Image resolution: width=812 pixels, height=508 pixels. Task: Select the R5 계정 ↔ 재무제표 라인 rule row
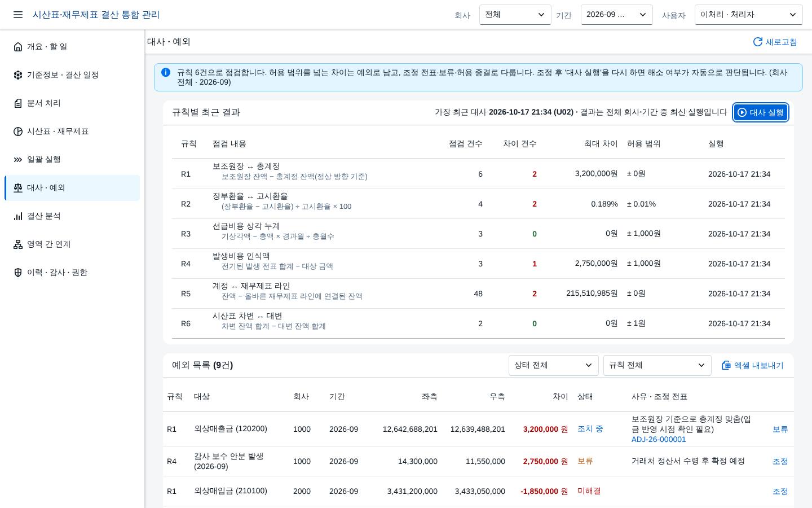point(478,294)
